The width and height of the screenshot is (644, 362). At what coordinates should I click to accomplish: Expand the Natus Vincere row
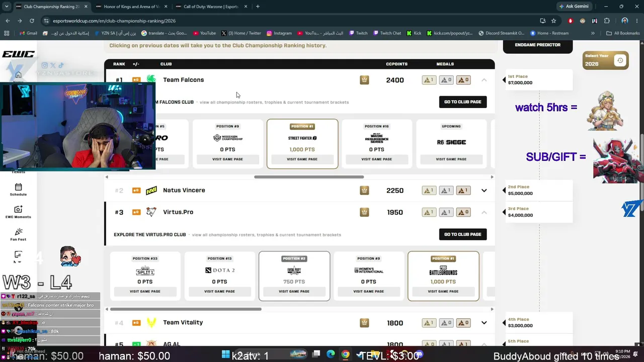pos(484,191)
